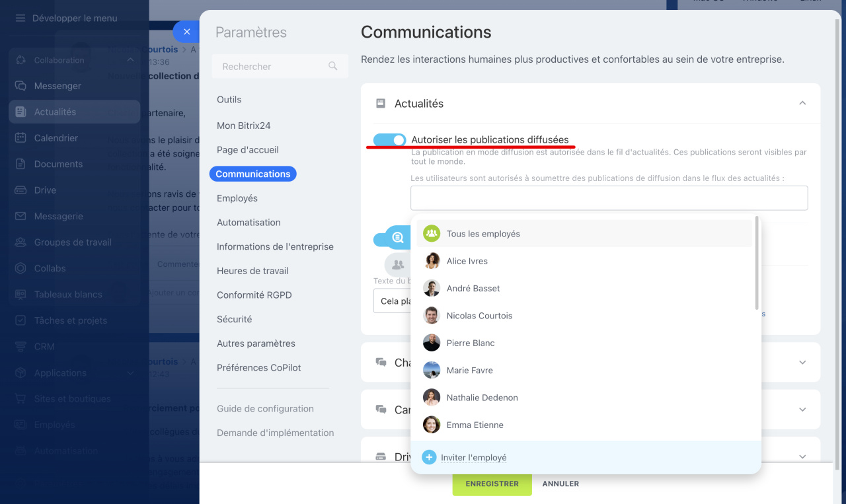Click the Applications sidebar icon
Image resolution: width=846 pixels, height=504 pixels.
coord(20,373)
